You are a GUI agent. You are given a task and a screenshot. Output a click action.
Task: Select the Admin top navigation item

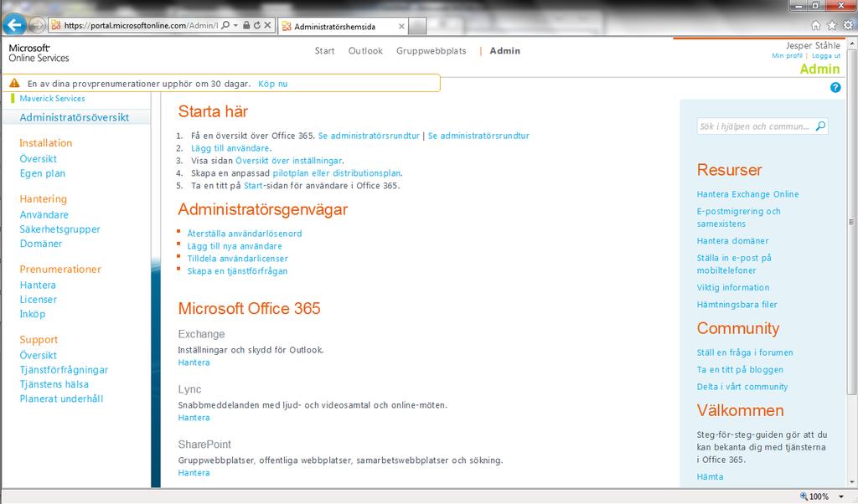[505, 51]
